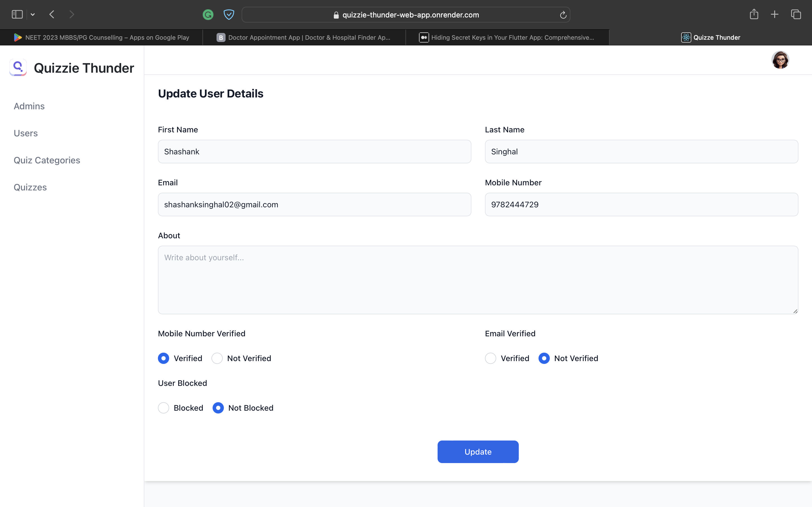This screenshot has height=507, width=812.
Task: Click the privacy shield extension icon
Action: click(229, 14)
